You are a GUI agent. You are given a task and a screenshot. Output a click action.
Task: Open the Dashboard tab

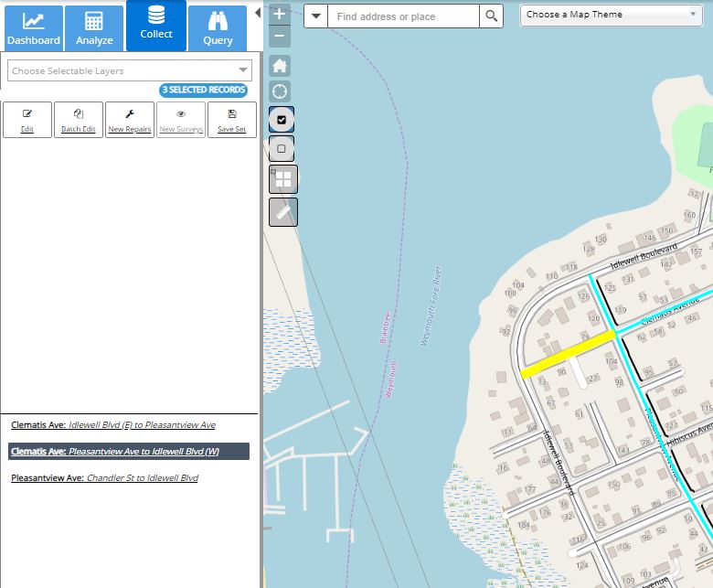point(34,27)
